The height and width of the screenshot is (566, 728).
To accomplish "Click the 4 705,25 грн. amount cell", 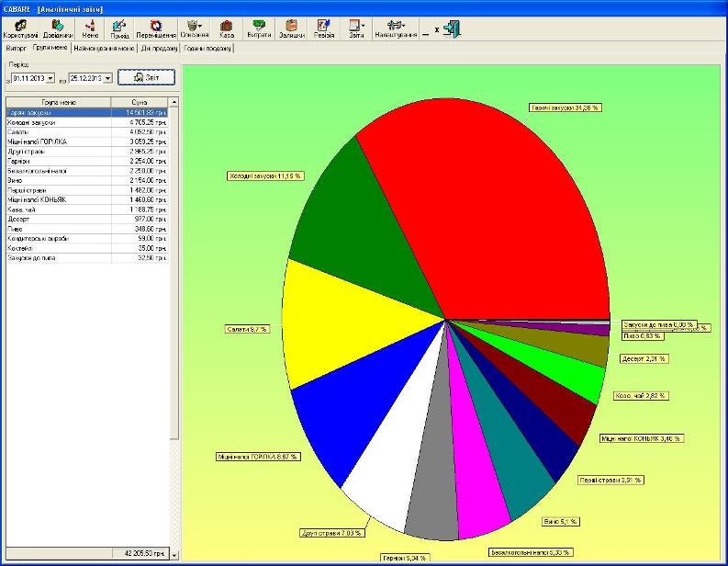I will click(x=140, y=122).
